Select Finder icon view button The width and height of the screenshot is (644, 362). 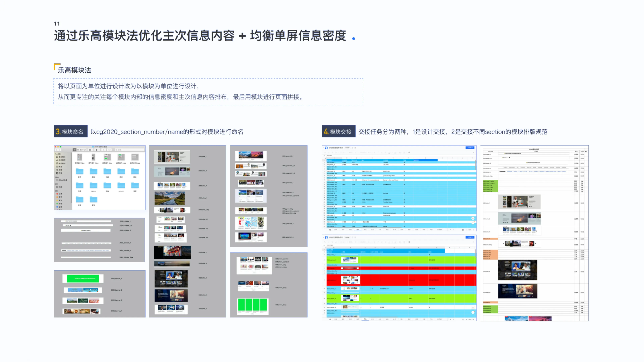(75, 150)
